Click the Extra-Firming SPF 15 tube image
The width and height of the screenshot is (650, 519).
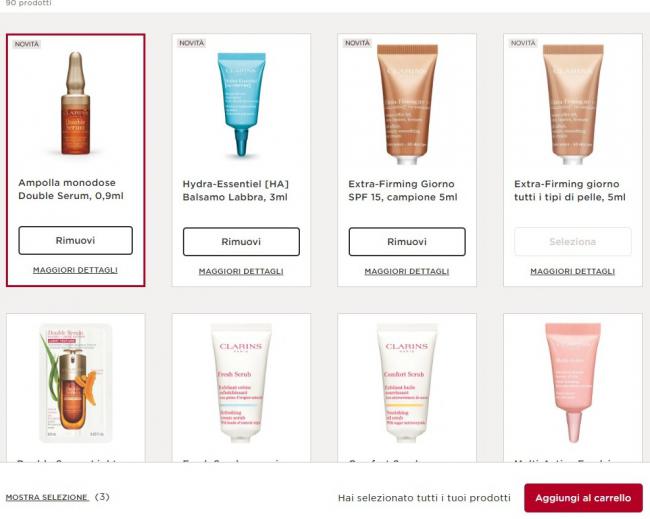click(x=407, y=104)
